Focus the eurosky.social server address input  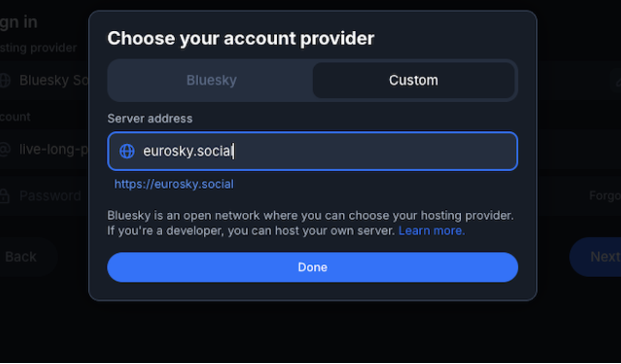(313, 151)
